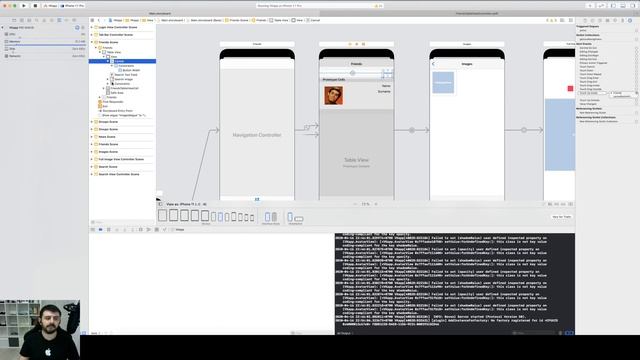Run the app with the Play button
The height and width of the screenshot is (360, 640).
click(x=24, y=6)
